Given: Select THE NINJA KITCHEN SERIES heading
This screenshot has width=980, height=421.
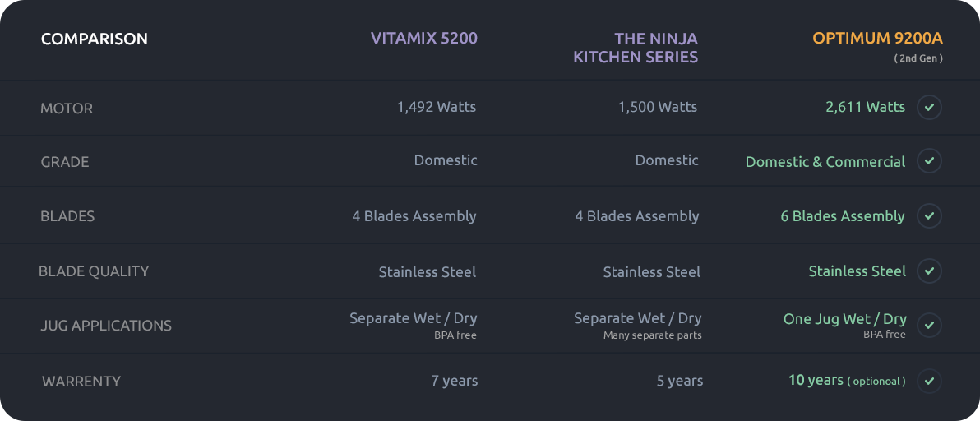Looking at the screenshot, I should click(x=636, y=48).
